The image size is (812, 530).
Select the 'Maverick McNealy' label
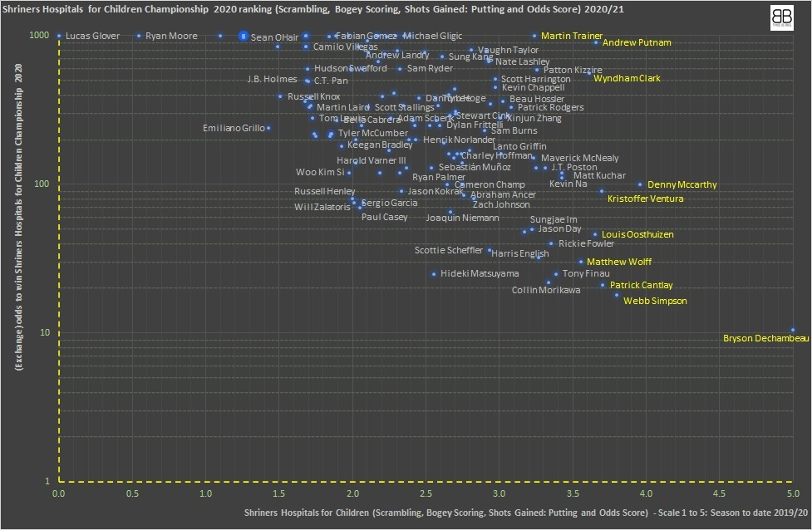click(x=579, y=159)
